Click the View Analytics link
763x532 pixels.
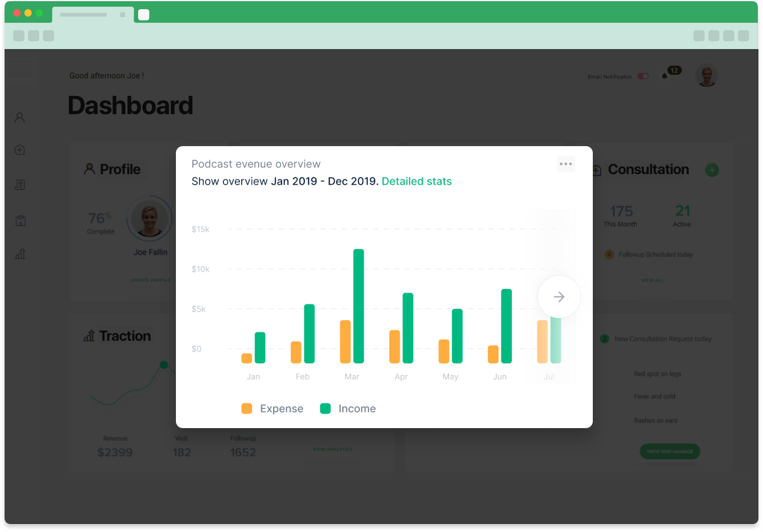tap(332, 449)
